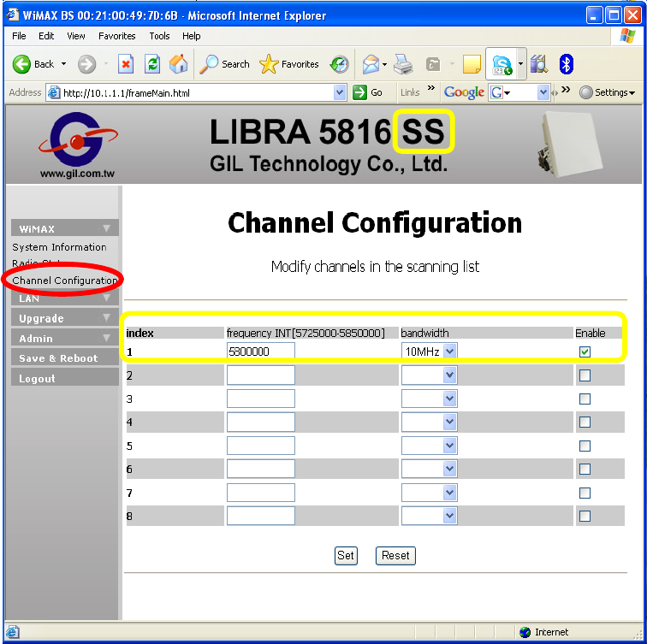Image resolution: width=647 pixels, height=644 pixels.
Task: Open the Search magnifier icon
Action: click(209, 64)
